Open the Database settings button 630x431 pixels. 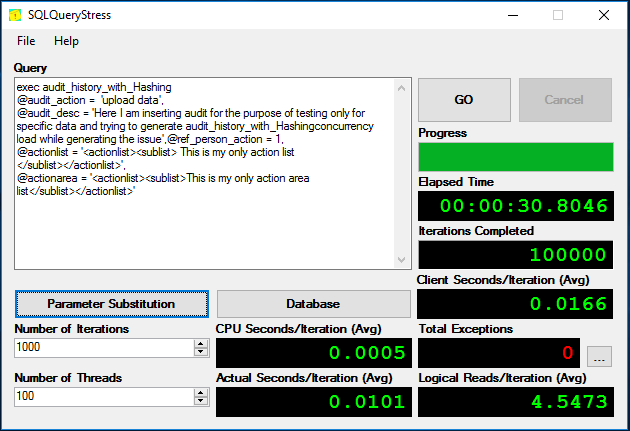click(313, 304)
